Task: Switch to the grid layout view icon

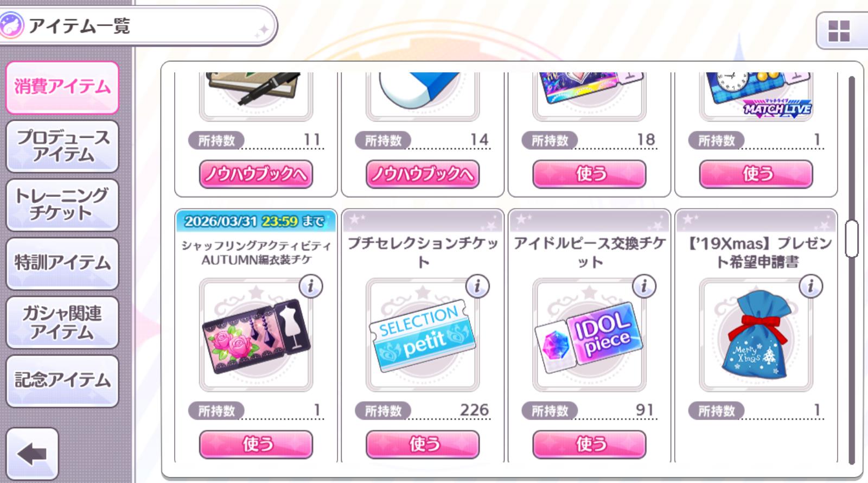Action: point(839,31)
